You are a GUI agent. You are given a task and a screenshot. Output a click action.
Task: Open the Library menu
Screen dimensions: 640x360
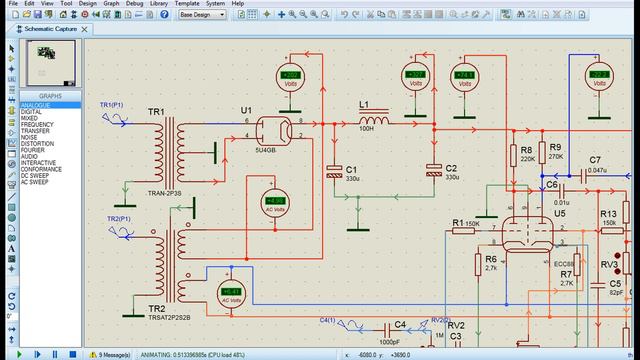click(x=159, y=3)
